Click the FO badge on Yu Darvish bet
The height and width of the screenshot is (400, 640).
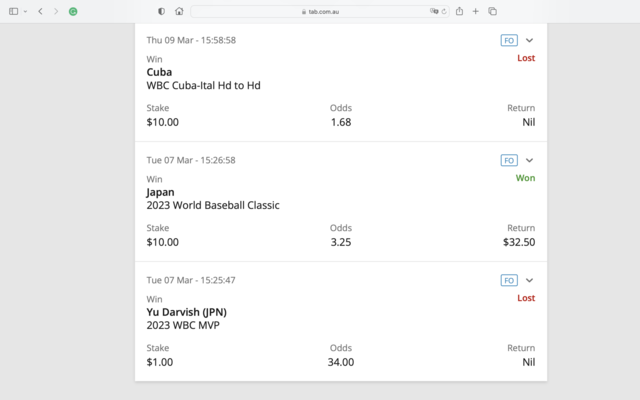pos(509,280)
